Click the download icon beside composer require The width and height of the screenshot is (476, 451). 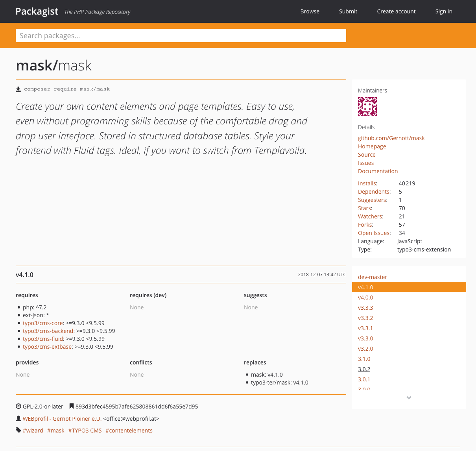click(18, 89)
